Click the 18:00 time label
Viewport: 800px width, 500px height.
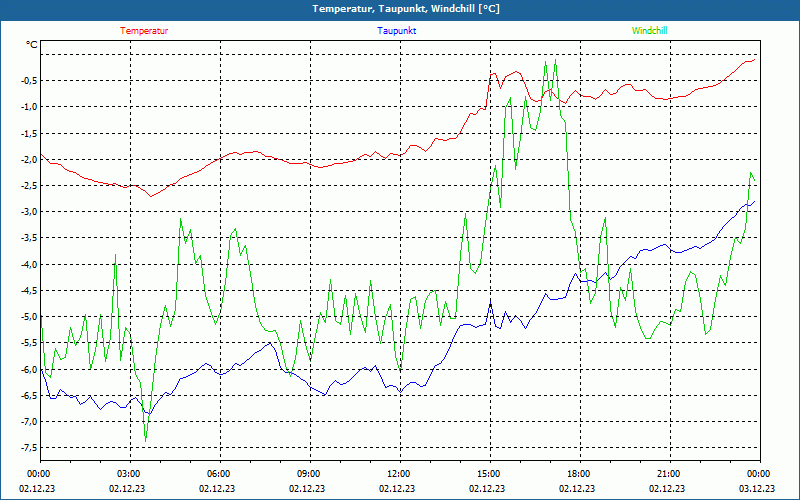coord(579,474)
